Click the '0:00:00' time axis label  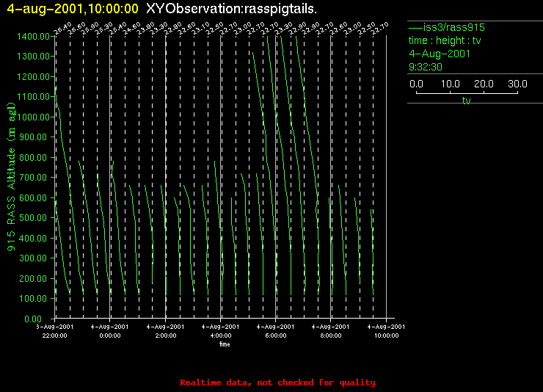110,335
